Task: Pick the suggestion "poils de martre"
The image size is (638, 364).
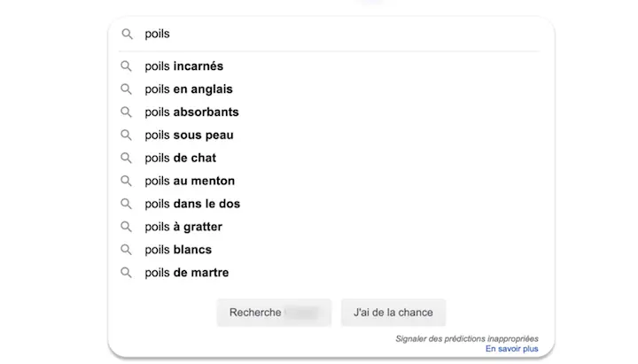Action: pos(187,273)
